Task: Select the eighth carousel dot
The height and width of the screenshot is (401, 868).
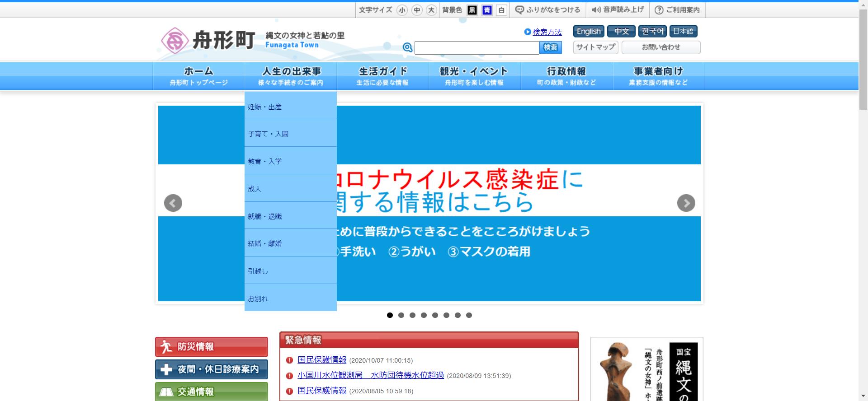Action: (469, 315)
